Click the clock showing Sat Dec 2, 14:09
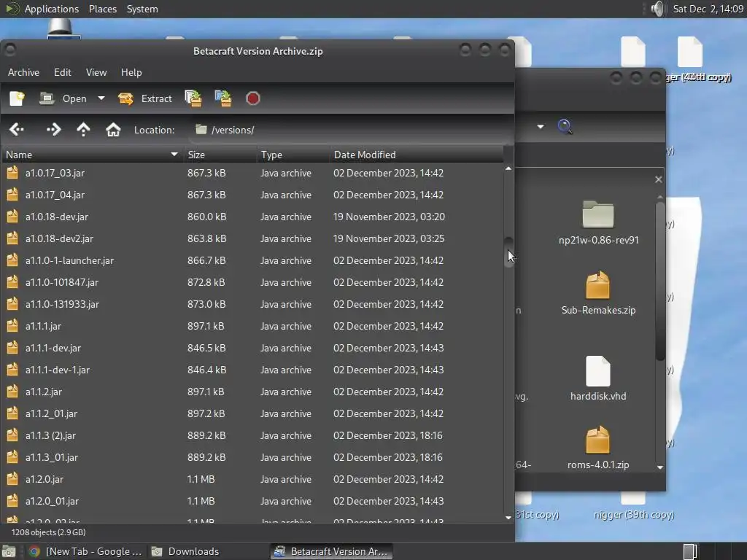This screenshot has width=747, height=560. (x=708, y=9)
